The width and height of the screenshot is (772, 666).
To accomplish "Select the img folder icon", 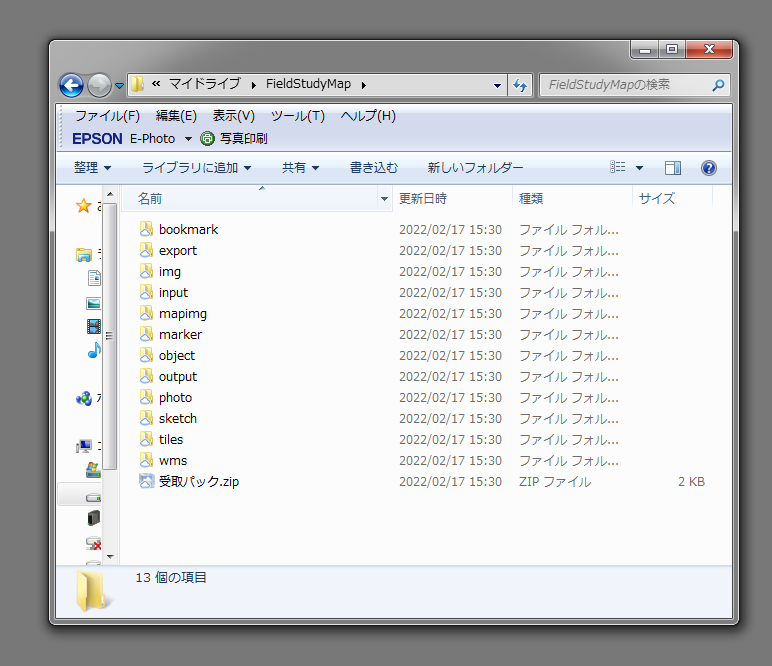I will 146,271.
